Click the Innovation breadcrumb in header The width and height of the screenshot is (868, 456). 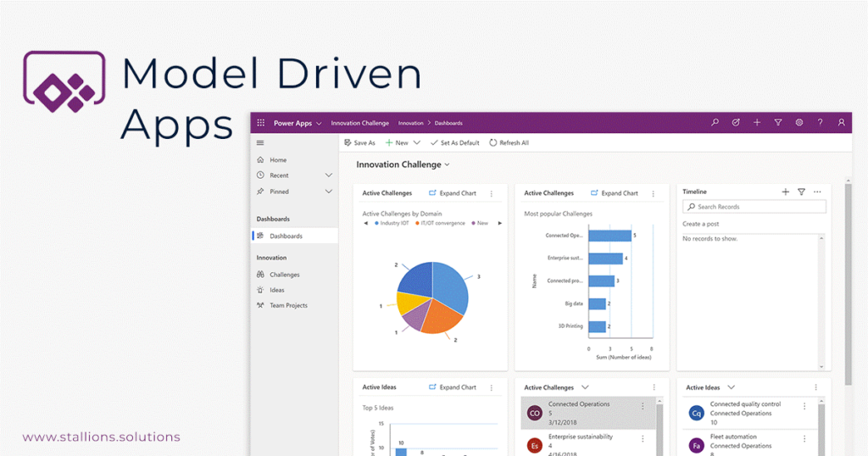pos(411,124)
